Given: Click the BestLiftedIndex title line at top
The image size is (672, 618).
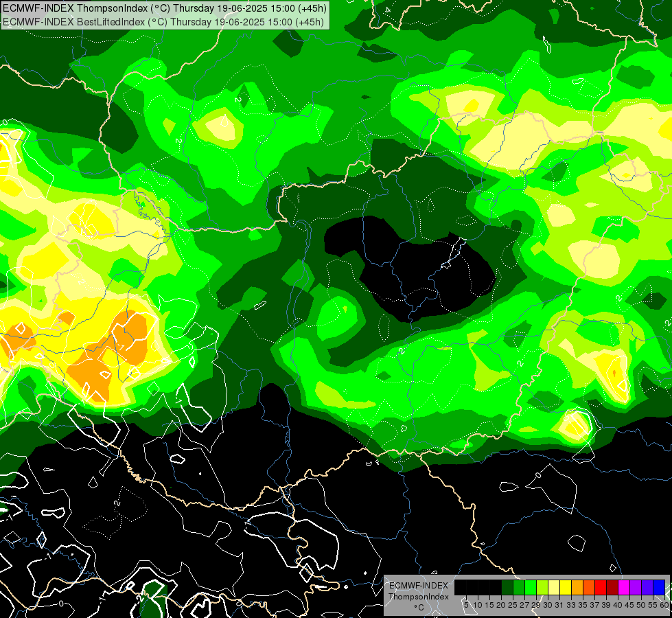Looking at the screenshot, I should (163, 22).
